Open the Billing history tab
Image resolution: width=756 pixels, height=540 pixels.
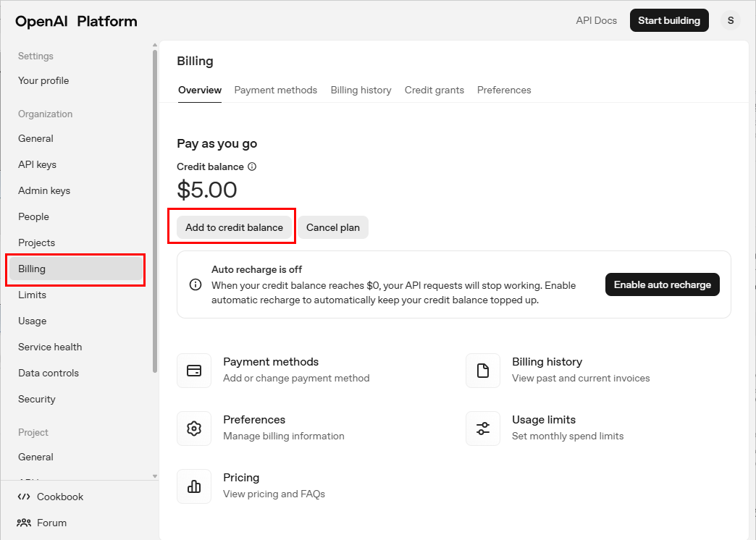pos(361,90)
